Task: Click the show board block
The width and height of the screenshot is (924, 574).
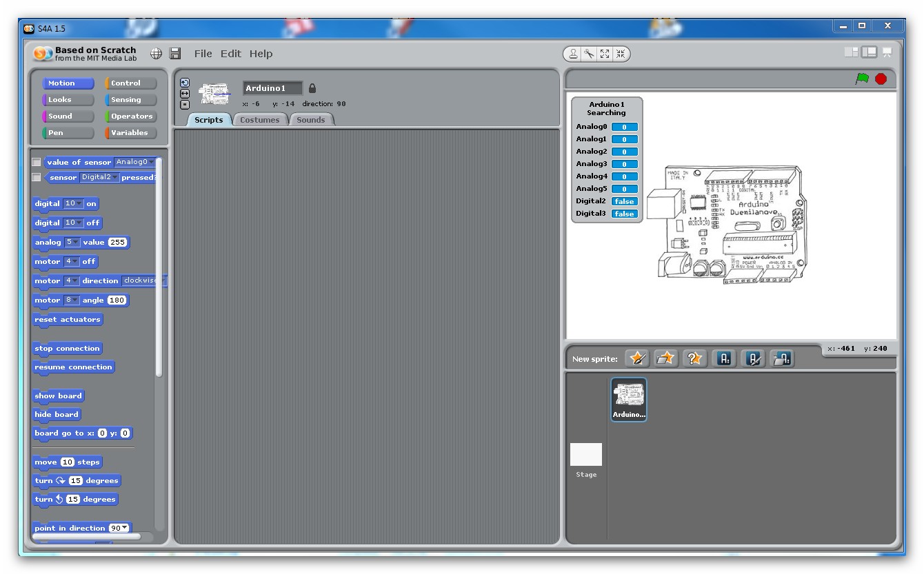Action: click(59, 396)
